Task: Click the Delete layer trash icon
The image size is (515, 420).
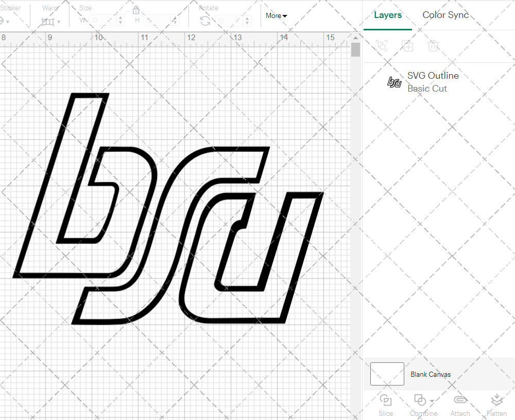Action: 433,46
